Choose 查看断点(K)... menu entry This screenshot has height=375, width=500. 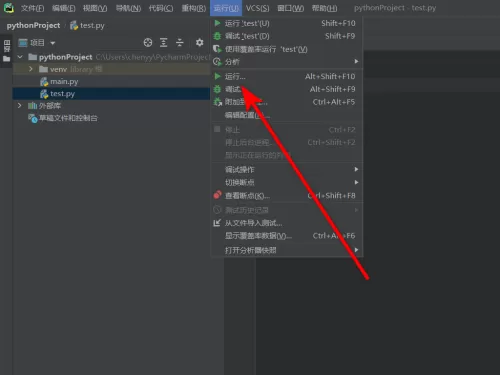click(287, 196)
